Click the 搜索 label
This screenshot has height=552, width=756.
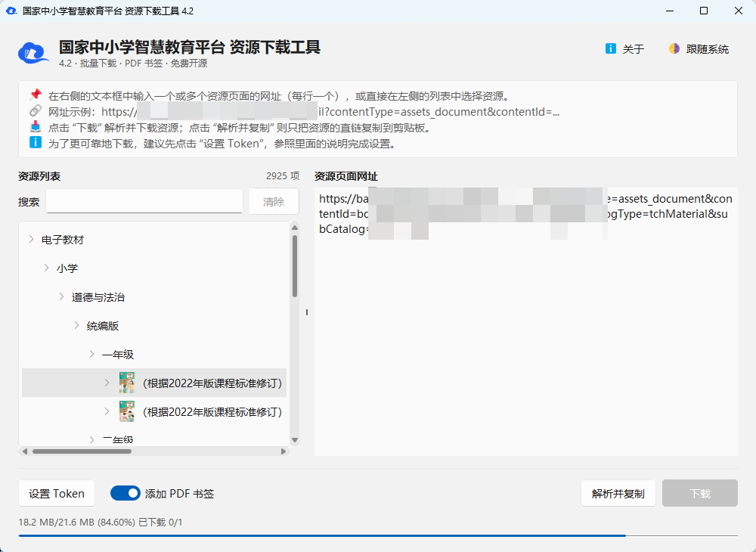(x=29, y=202)
